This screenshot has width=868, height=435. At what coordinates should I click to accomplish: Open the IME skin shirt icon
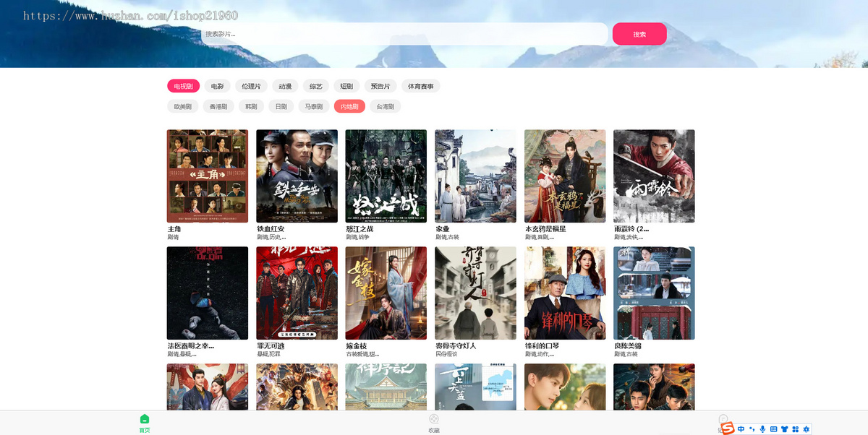click(784, 429)
